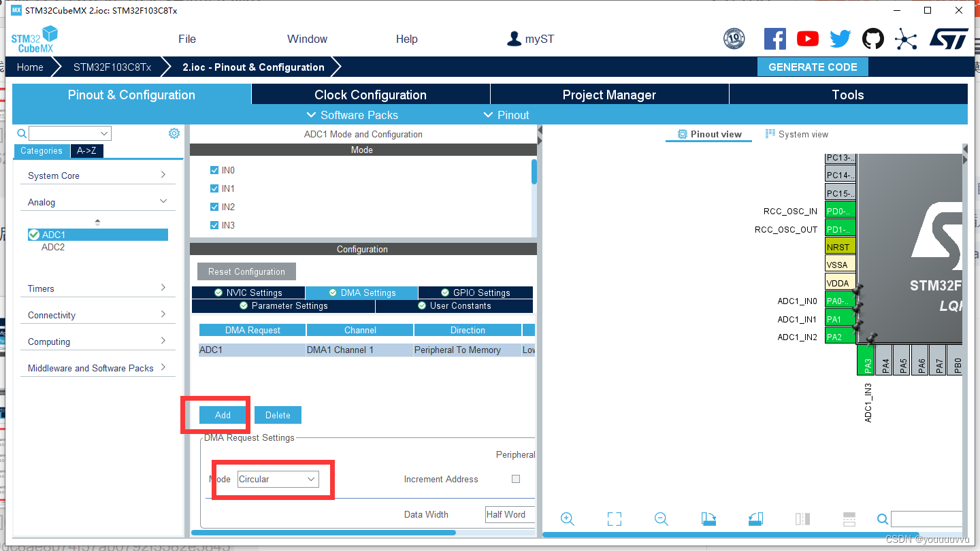
Task: Click the NRST pin on the chip
Action: point(840,246)
